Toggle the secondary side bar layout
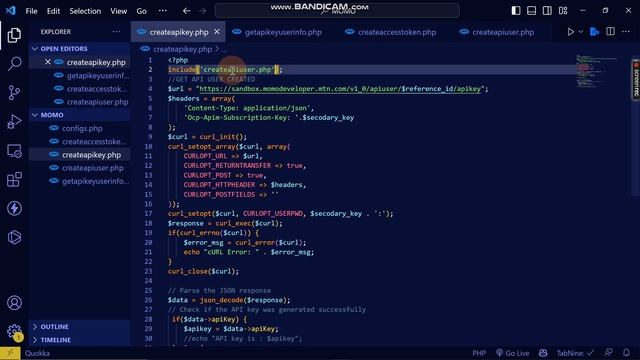640x360 pixels. pos(547,11)
